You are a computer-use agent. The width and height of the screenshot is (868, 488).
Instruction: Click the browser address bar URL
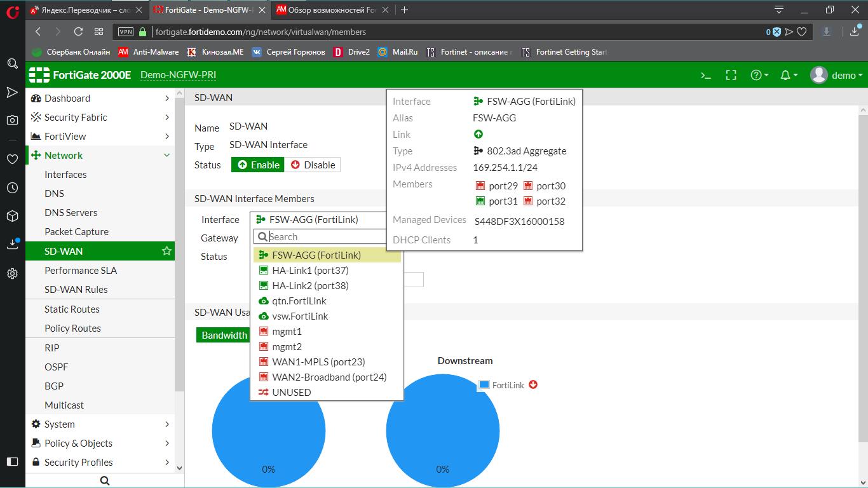tap(261, 32)
